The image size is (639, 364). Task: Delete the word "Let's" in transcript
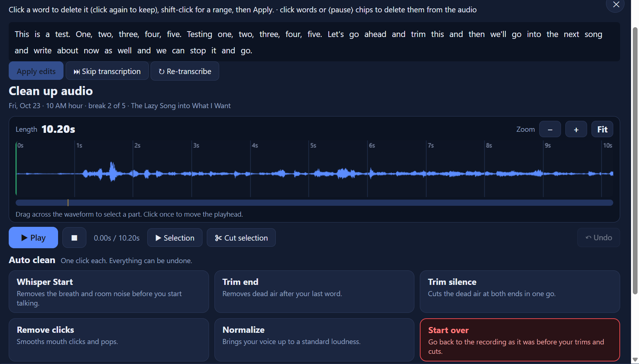coord(336,34)
